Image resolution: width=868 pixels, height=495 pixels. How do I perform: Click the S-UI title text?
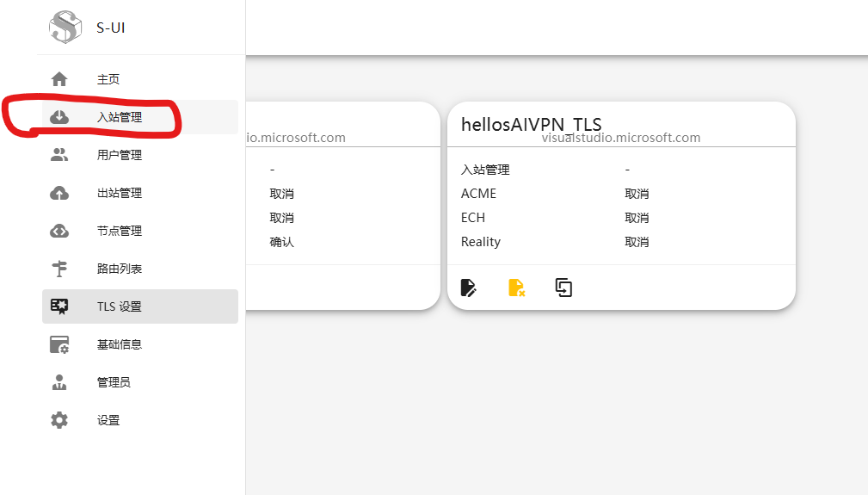click(x=111, y=28)
